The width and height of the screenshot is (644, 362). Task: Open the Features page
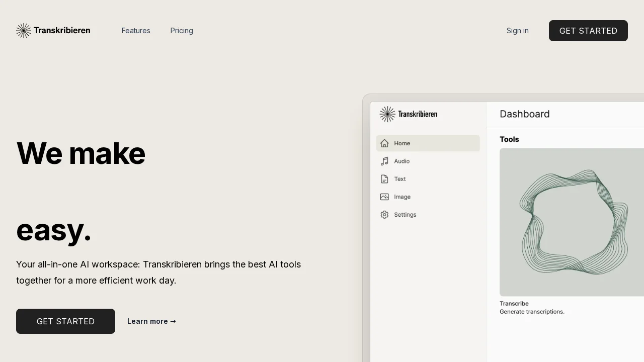pyautogui.click(x=136, y=31)
